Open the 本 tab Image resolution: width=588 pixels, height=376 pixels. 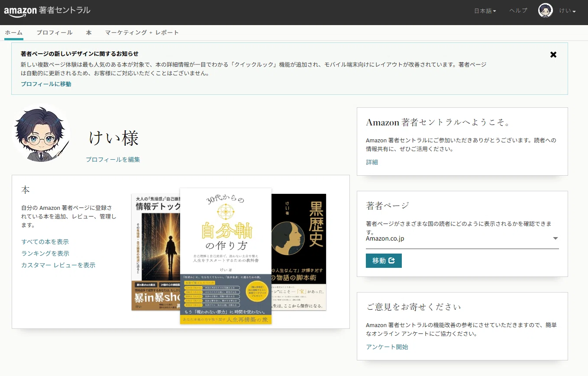[x=89, y=32]
